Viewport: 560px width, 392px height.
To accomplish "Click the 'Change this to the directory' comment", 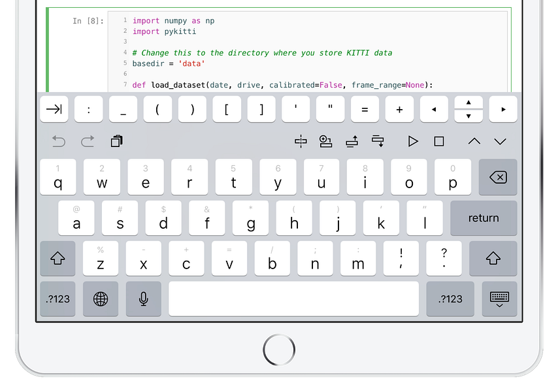I will coord(262,53).
